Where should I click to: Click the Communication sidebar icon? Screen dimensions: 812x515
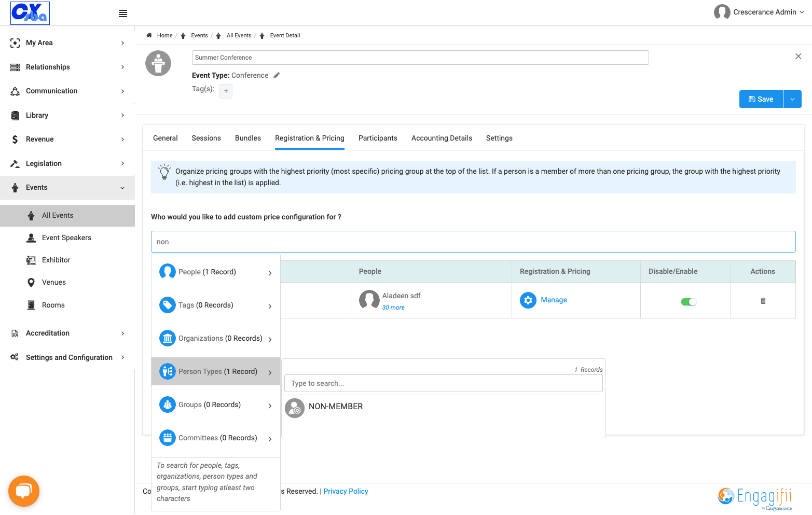[15, 91]
